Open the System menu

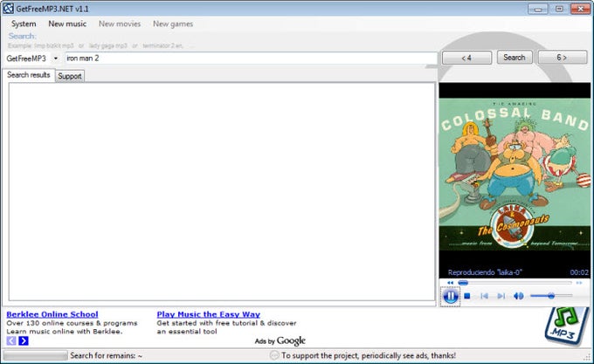pos(24,24)
